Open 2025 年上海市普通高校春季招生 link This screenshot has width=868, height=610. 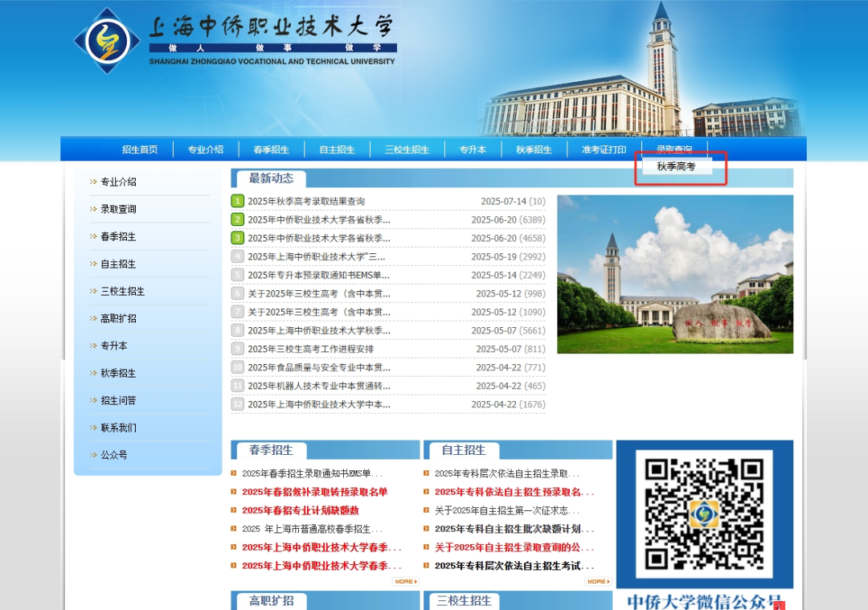[x=312, y=529]
